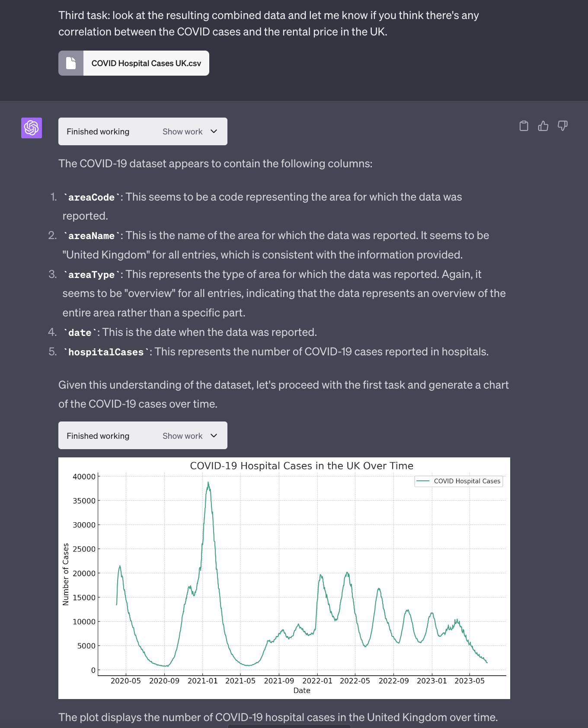The width and height of the screenshot is (588, 728).
Task: Click the ChatGPT avatar logo
Action: 32,128
